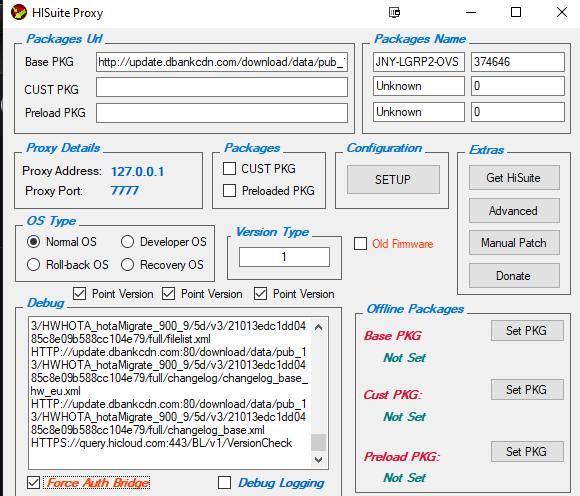Click the third row Unknown name field
The width and height of the screenshot is (580, 496).
pos(418,112)
